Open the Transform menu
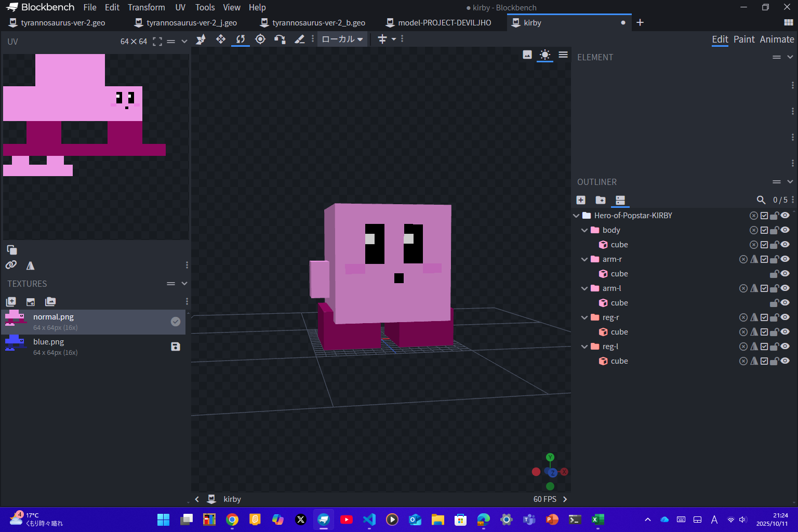The image size is (798, 532). [x=146, y=7]
